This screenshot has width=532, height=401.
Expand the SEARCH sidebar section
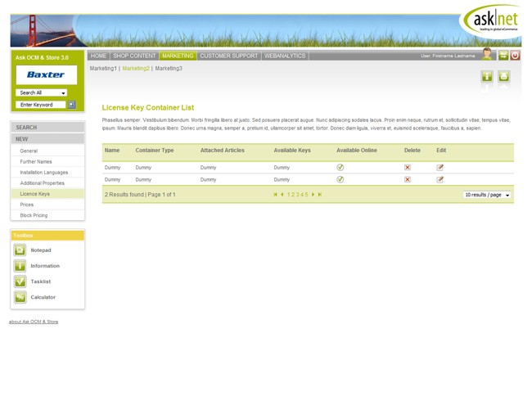click(47, 128)
